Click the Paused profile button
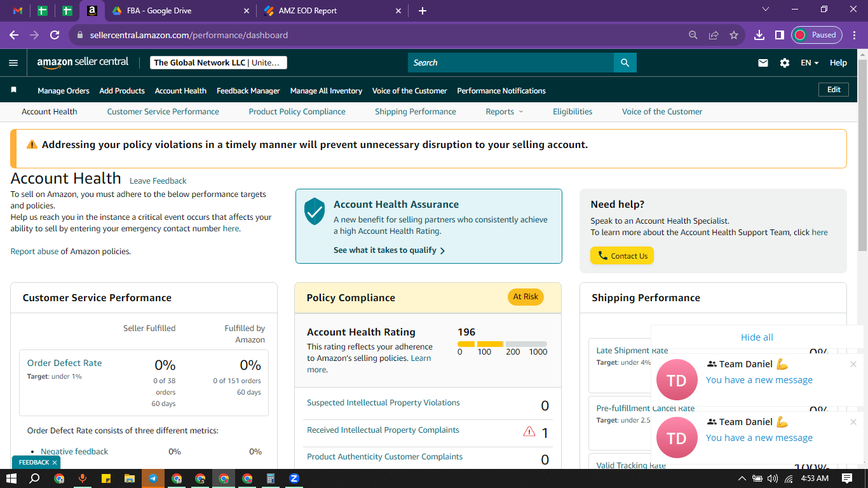868x488 pixels. pyautogui.click(x=817, y=35)
